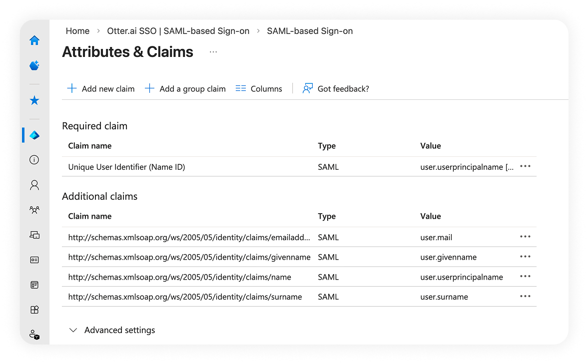Open the Otter.ai SSO breadcrumb link
The height and width of the screenshot is (364, 588).
click(x=178, y=31)
